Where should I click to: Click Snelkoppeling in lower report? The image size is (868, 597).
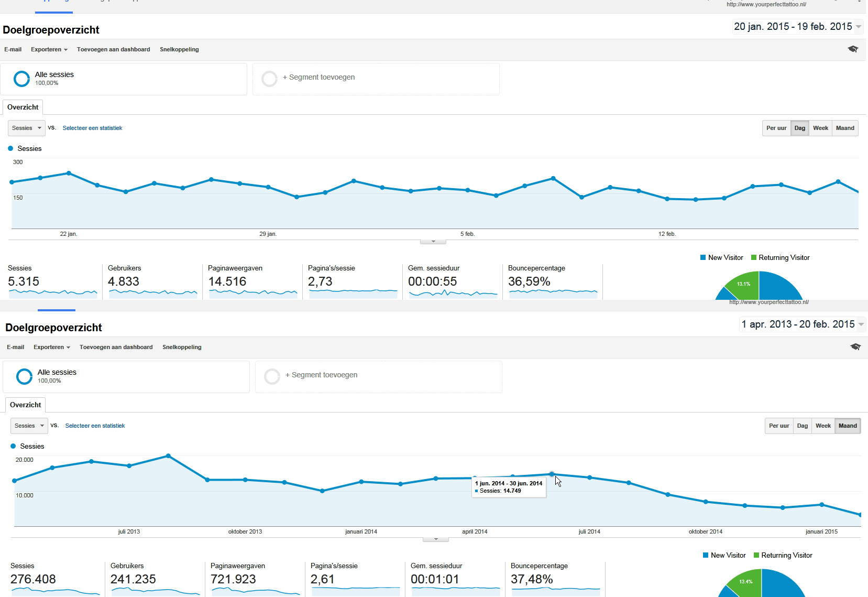(182, 347)
